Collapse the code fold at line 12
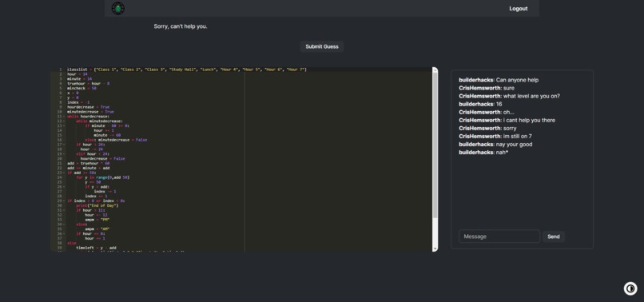644x302 pixels. click(64, 121)
